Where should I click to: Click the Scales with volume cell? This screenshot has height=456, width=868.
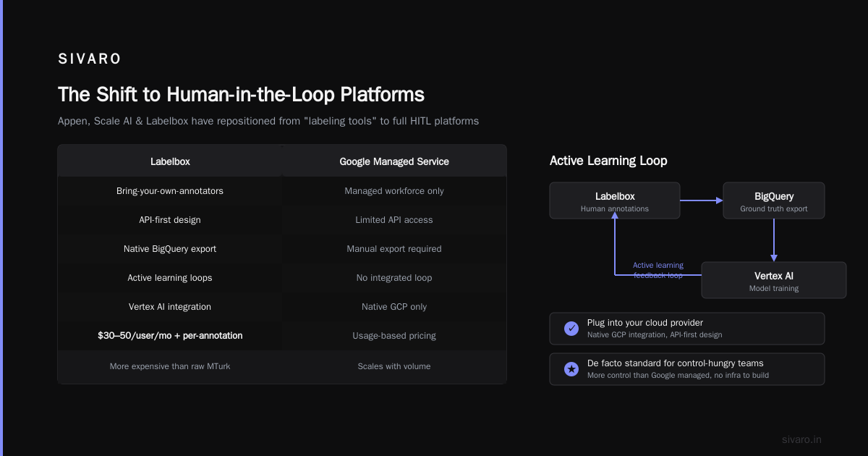pos(394,366)
